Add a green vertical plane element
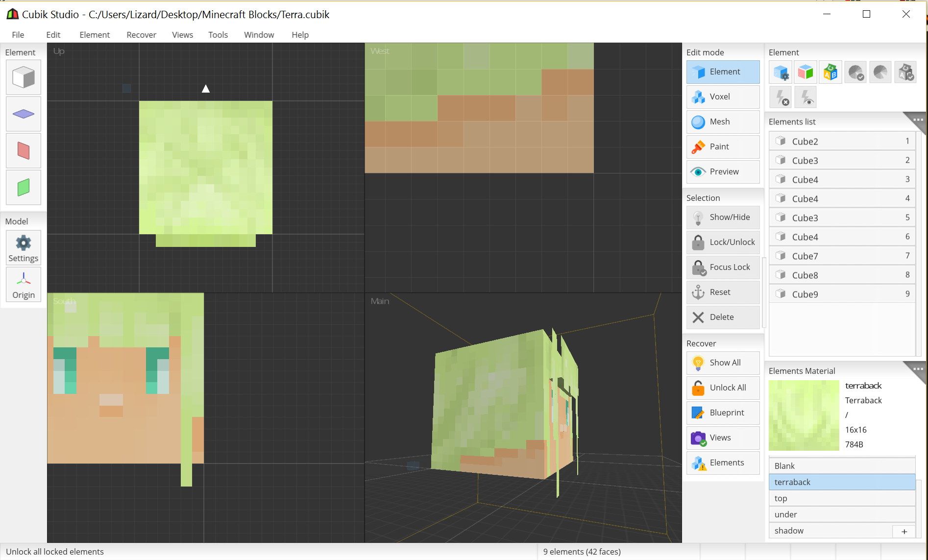This screenshot has width=928, height=560. point(24,187)
